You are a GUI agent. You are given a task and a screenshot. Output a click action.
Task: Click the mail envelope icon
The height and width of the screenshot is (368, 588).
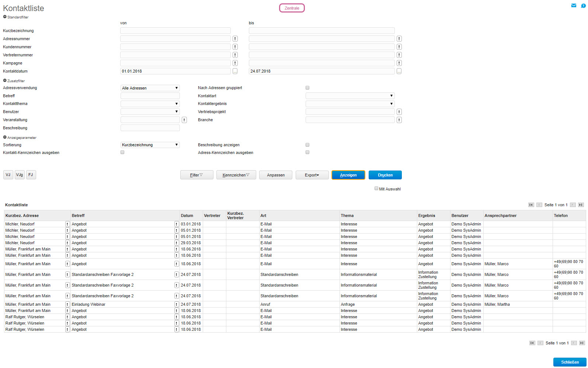tap(574, 6)
